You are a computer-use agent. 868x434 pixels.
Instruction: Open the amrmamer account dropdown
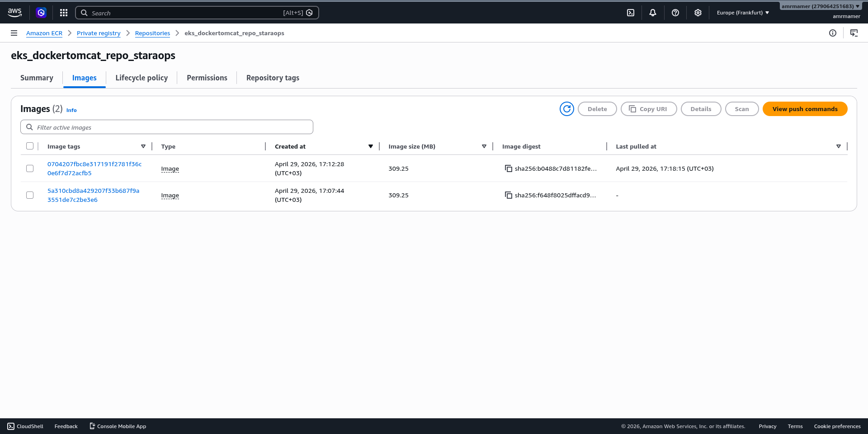[820, 6]
